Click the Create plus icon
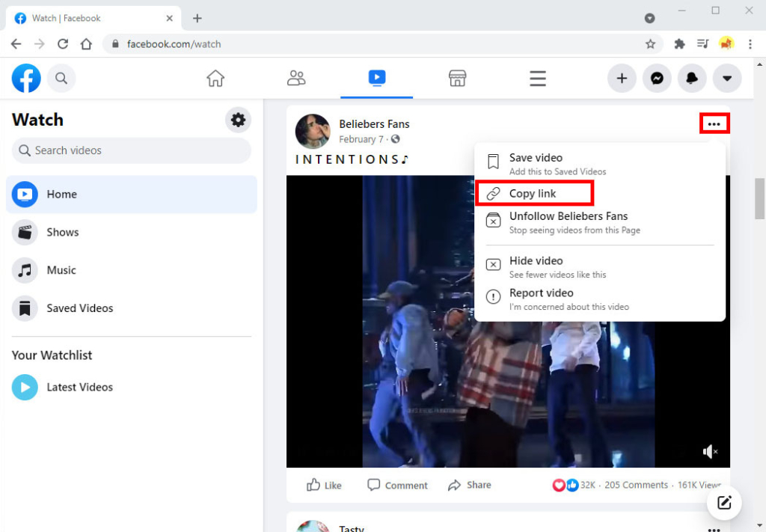766x532 pixels. pos(622,78)
